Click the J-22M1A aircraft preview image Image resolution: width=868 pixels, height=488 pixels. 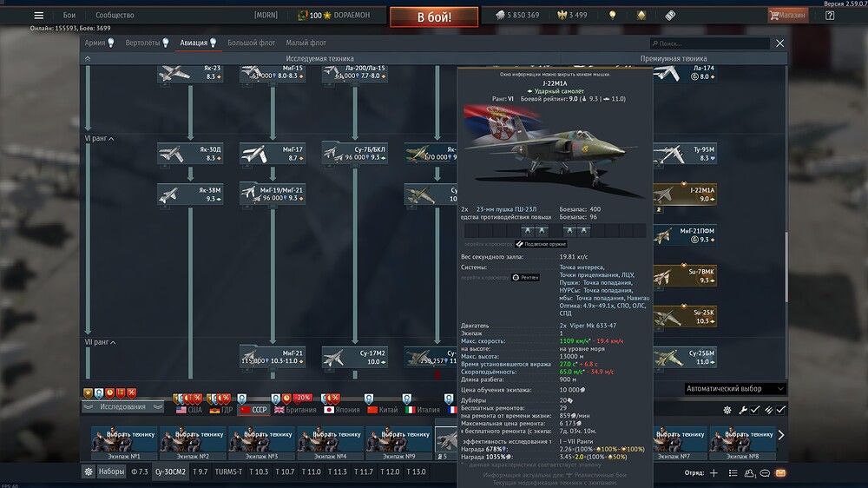pyautogui.click(x=554, y=152)
